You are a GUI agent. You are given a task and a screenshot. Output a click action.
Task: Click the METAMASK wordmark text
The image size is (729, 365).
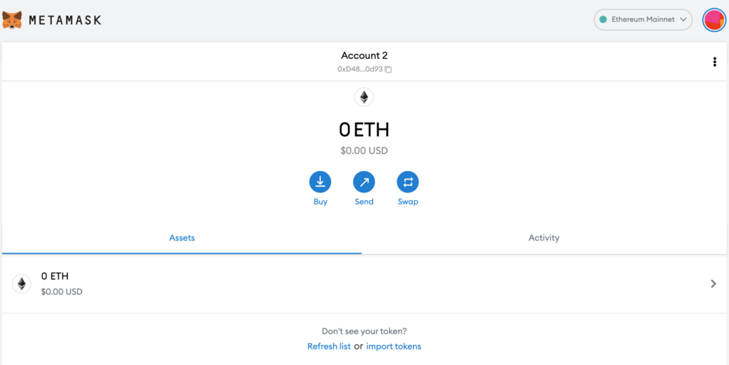tap(65, 20)
